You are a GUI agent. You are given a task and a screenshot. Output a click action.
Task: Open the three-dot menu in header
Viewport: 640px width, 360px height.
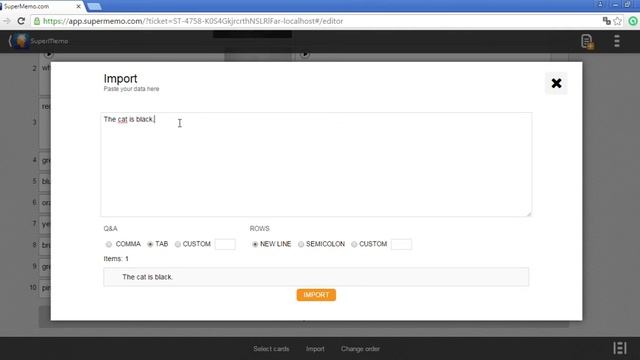(617, 41)
